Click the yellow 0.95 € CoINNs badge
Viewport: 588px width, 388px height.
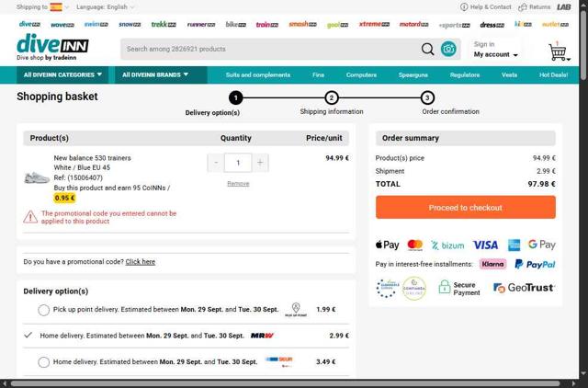(x=64, y=198)
